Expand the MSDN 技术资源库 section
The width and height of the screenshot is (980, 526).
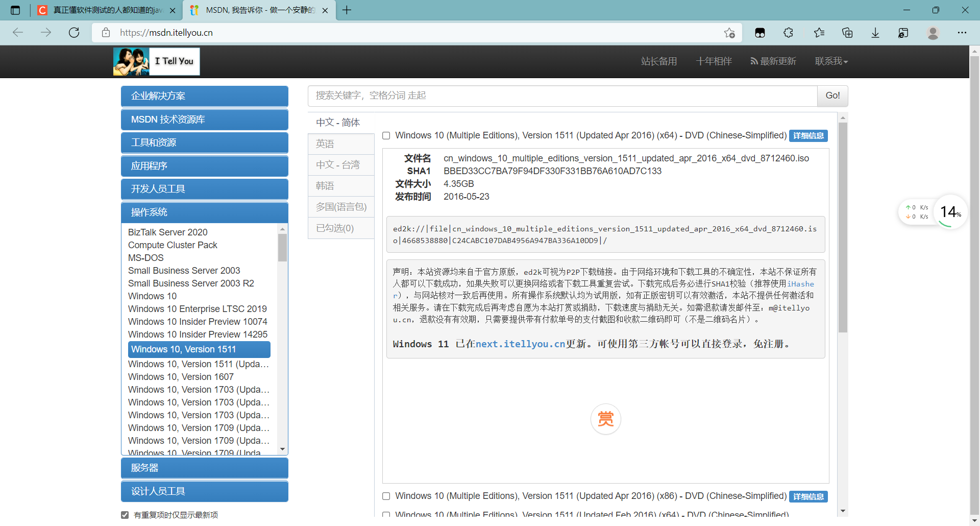tap(205, 119)
